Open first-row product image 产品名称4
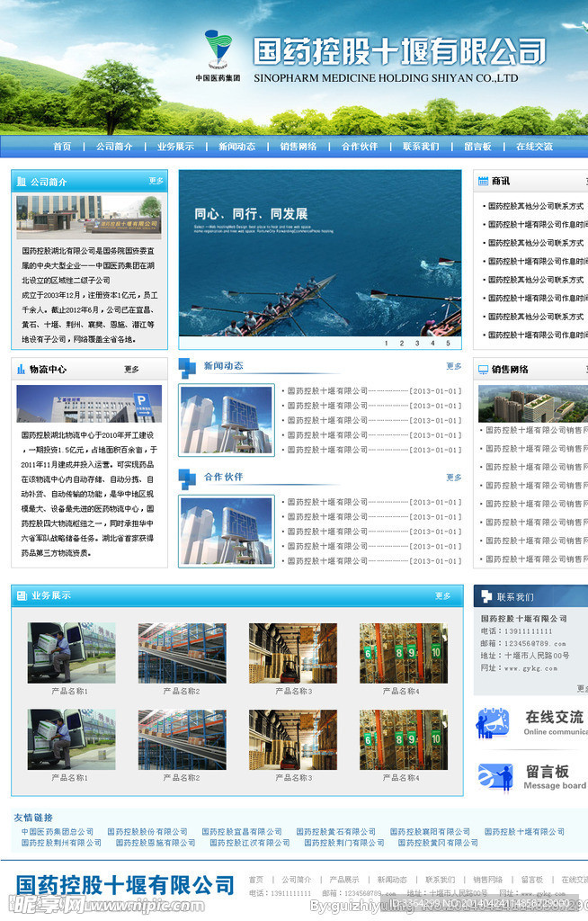This screenshot has height=921, width=588. (x=404, y=653)
